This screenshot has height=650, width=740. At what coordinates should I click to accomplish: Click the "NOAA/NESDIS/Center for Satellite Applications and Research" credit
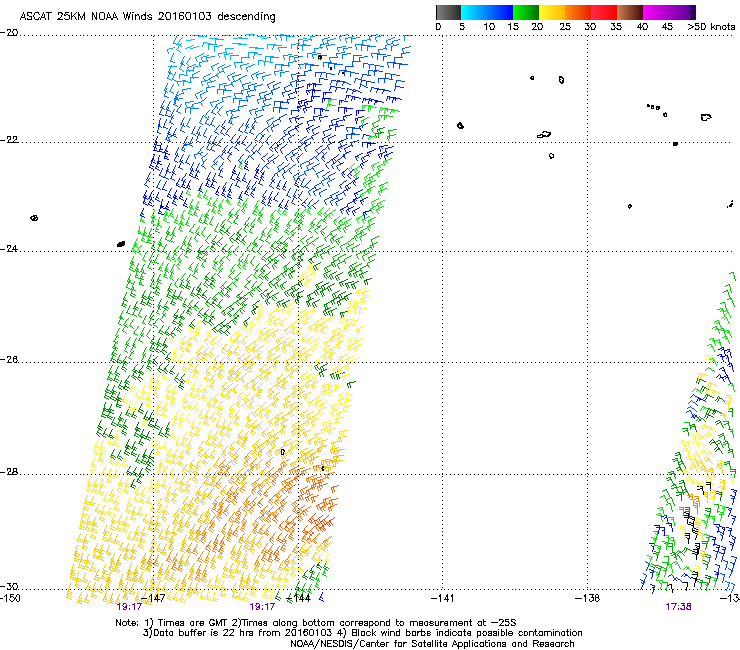tap(432, 644)
